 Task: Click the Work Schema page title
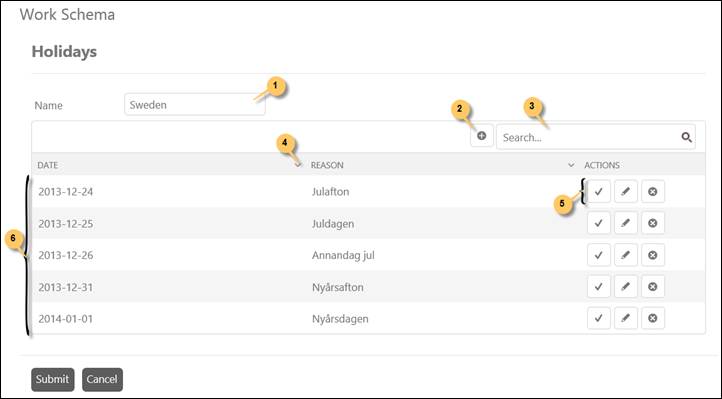[x=67, y=14]
